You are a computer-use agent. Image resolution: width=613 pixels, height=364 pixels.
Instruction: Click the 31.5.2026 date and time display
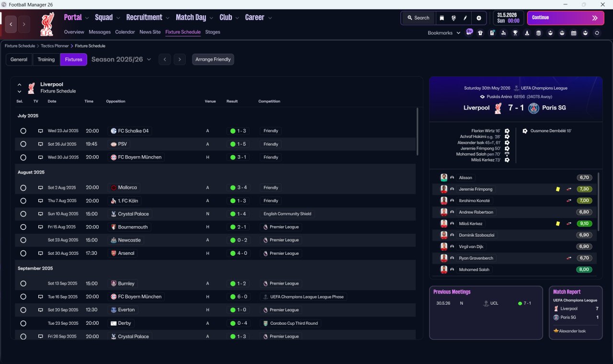click(x=509, y=18)
